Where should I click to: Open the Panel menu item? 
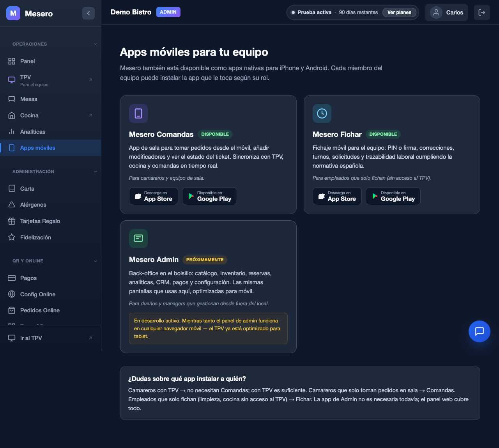click(51, 61)
